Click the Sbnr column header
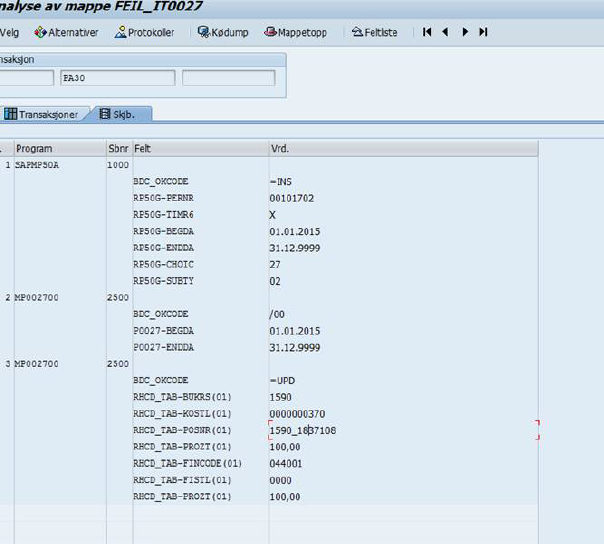Screen dimensions: 604x544 tap(119, 148)
